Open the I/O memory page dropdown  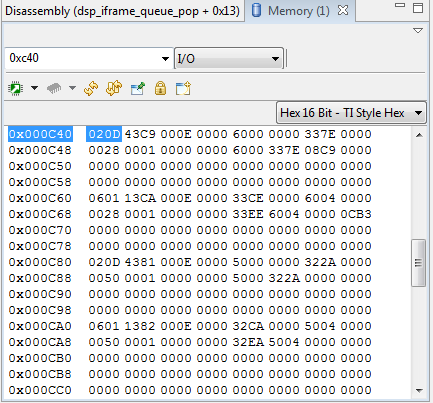pyautogui.click(x=229, y=59)
